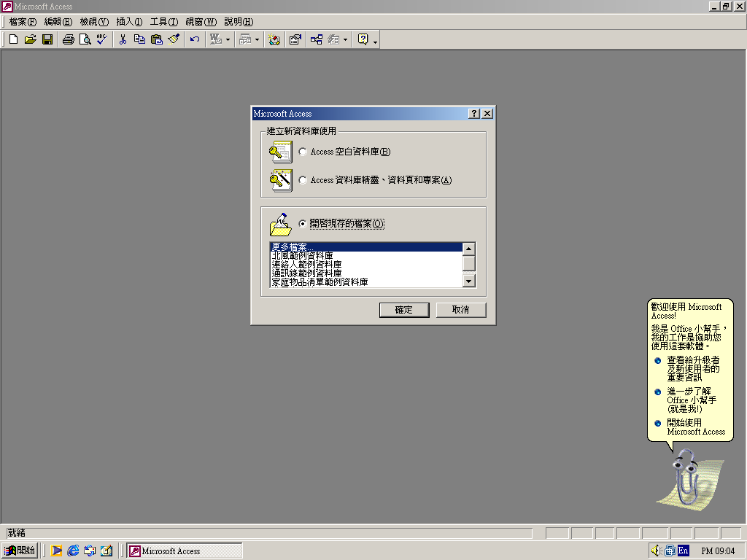747x560 pixels.
Task: Open the 說明(H) menu
Action: 239,22
